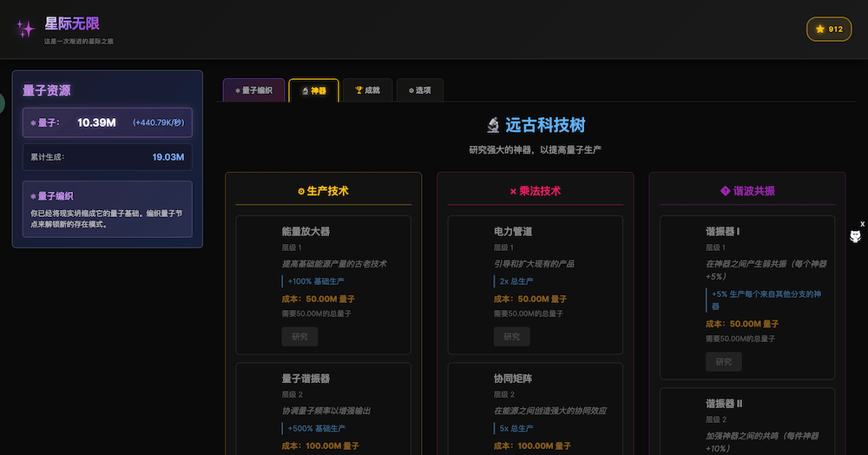Click the atom icon beside 量子 counter
Viewport: 868px width, 455px height.
click(x=33, y=123)
